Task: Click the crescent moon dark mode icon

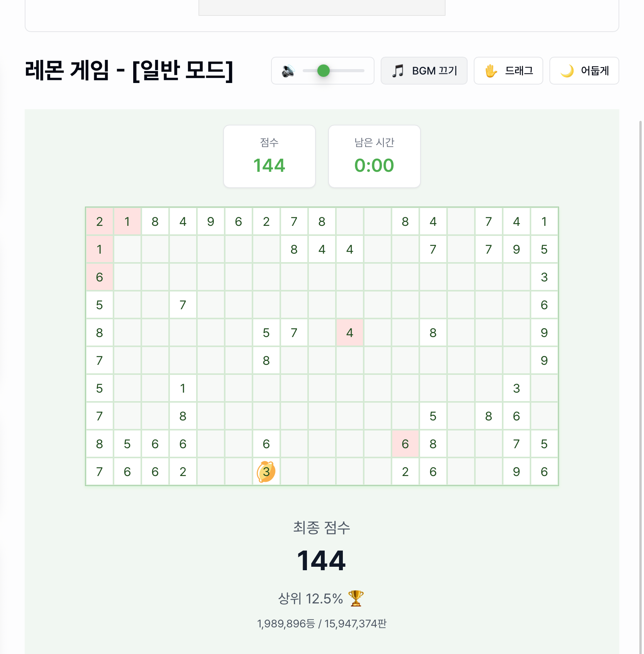Action: (567, 71)
